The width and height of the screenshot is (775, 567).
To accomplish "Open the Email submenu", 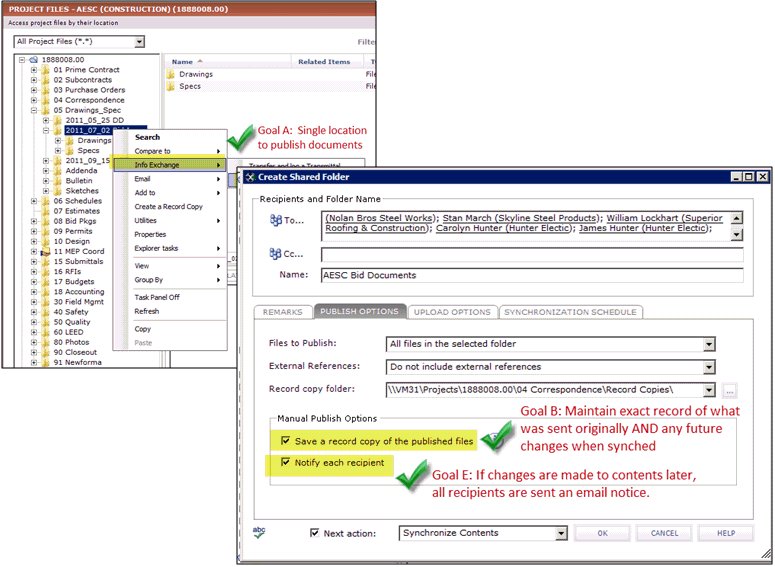I will (171, 179).
